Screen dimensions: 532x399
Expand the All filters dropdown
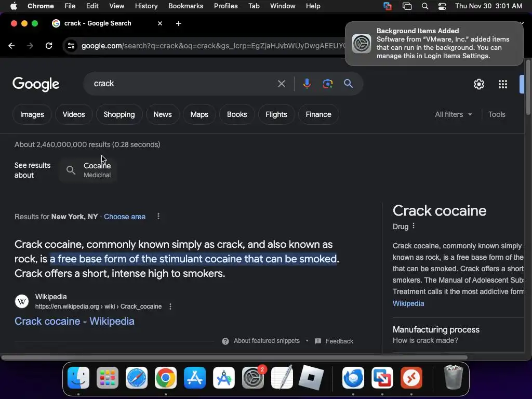[453, 114]
